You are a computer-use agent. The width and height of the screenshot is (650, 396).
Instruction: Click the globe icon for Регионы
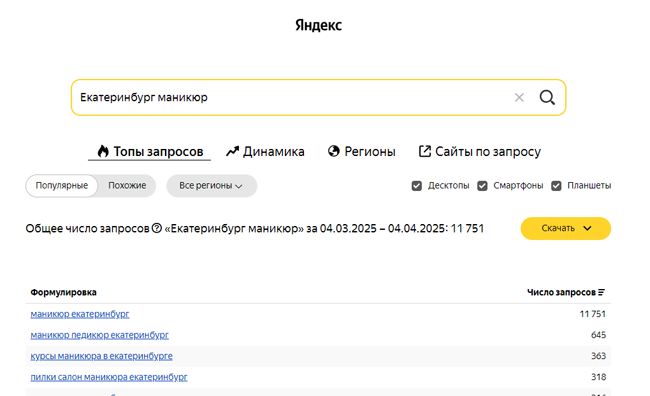click(334, 151)
